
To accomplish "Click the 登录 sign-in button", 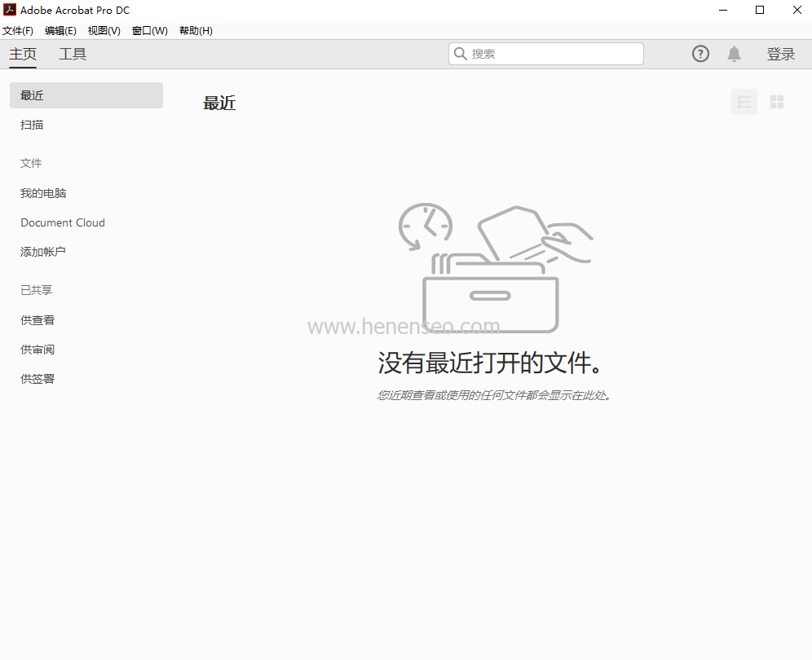I will point(781,54).
